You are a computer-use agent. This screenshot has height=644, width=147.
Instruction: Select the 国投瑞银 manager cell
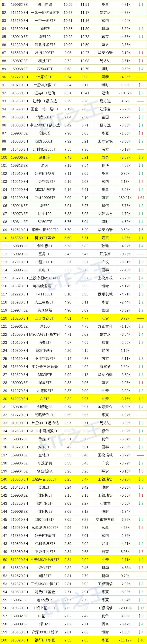click(x=105, y=455)
